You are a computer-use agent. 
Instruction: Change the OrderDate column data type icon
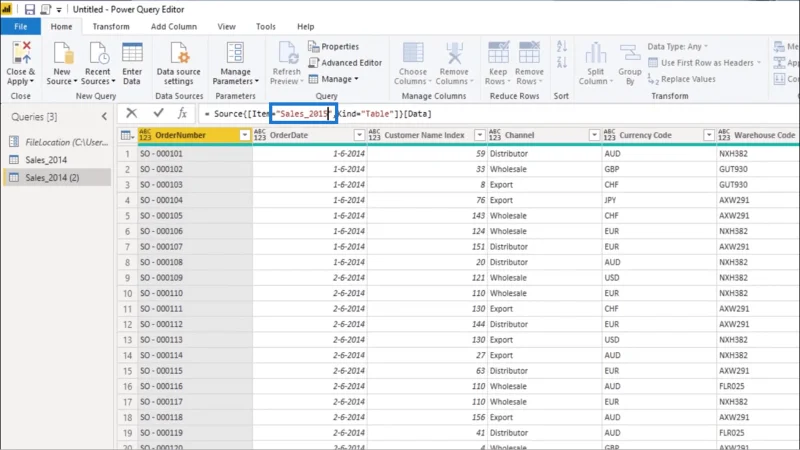point(260,135)
